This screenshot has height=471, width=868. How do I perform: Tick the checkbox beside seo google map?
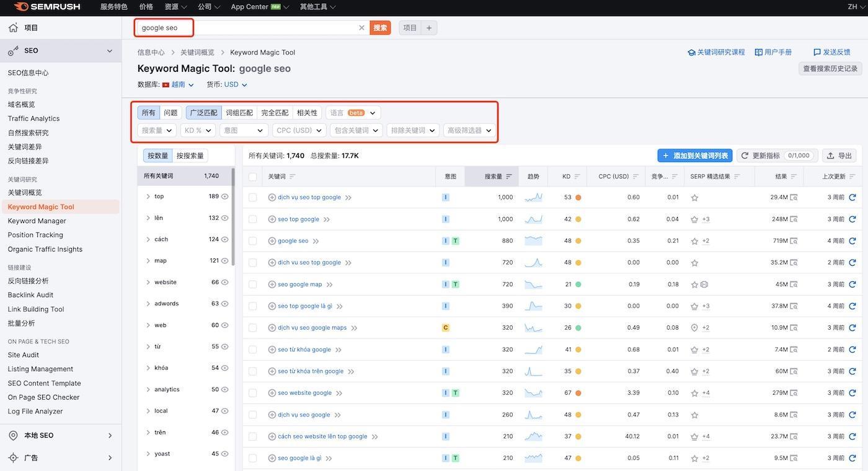point(254,283)
